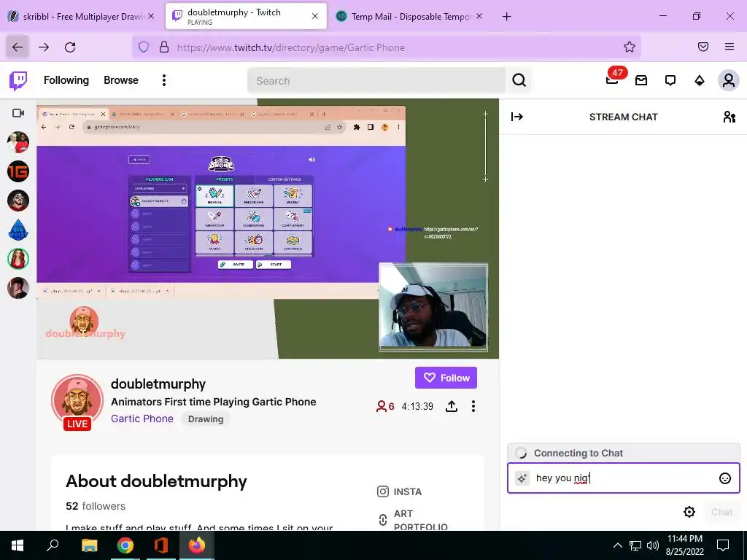747x560 pixels.
Task: Open notifications inbox with 47 badge
Action: coord(612,79)
